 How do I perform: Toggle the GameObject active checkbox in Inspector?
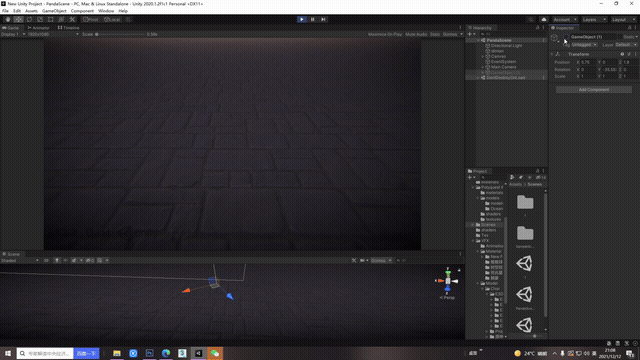tap(566, 37)
